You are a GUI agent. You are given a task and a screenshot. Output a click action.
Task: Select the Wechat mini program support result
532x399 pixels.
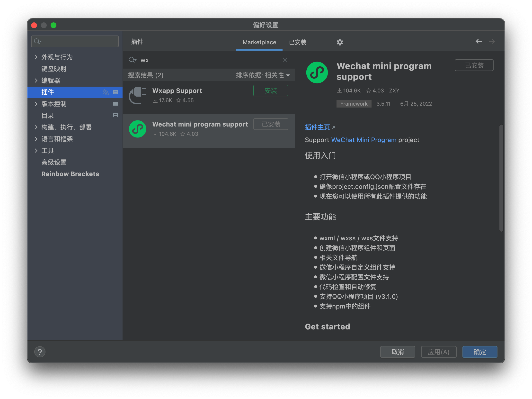[x=209, y=131]
